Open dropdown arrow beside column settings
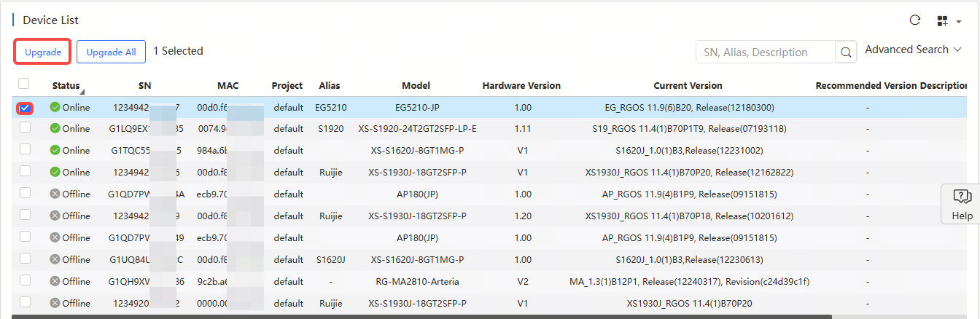 [958, 22]
